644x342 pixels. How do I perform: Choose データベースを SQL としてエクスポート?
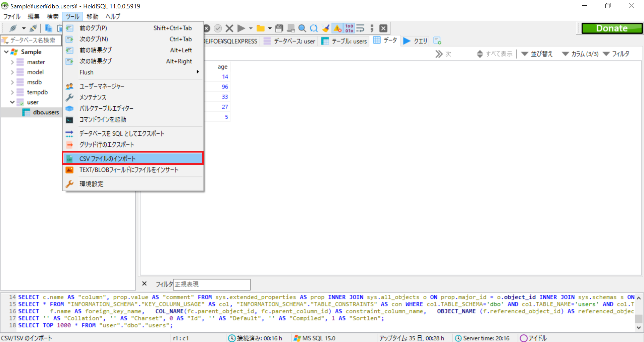tap(133, 134)
